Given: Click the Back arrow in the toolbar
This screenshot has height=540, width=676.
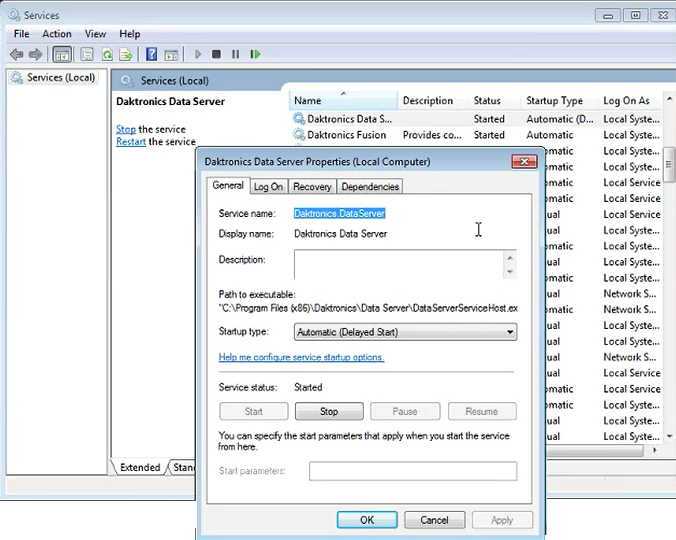Looking at the screenshot, I should click(16, 54).
